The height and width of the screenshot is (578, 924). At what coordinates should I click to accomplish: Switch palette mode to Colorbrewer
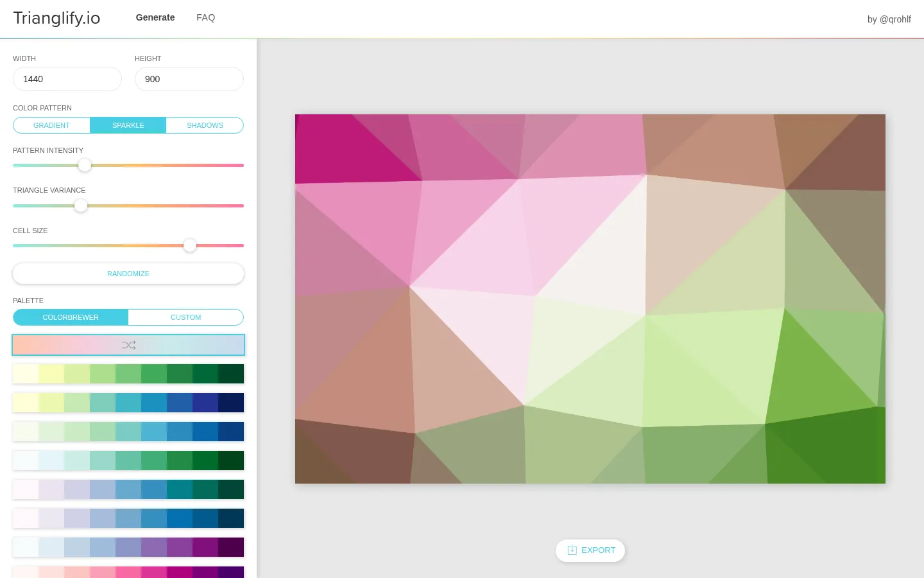coord(71,317)
